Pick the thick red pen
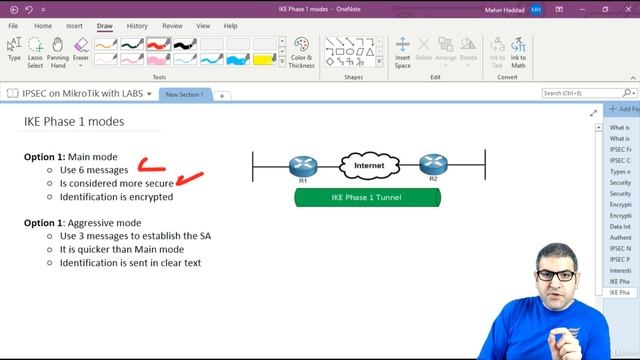The height and width of the screenshot is (360, 640). coord(159,44)
